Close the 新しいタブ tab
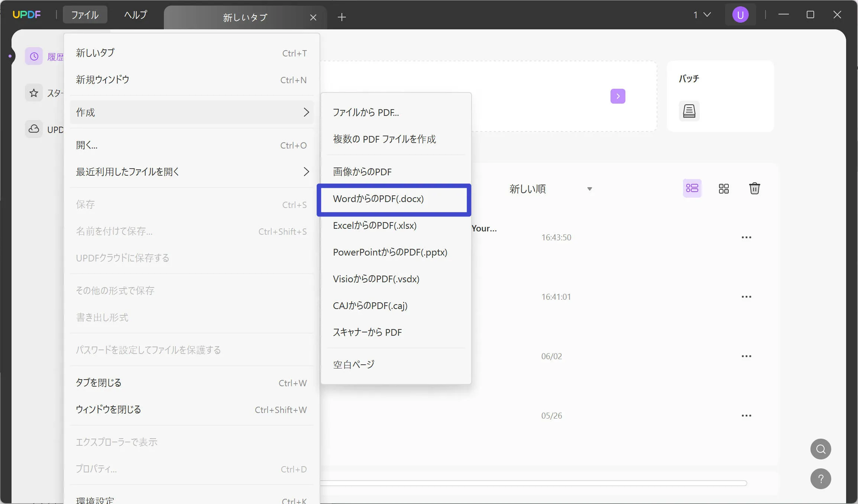 [x=313, y=17]
